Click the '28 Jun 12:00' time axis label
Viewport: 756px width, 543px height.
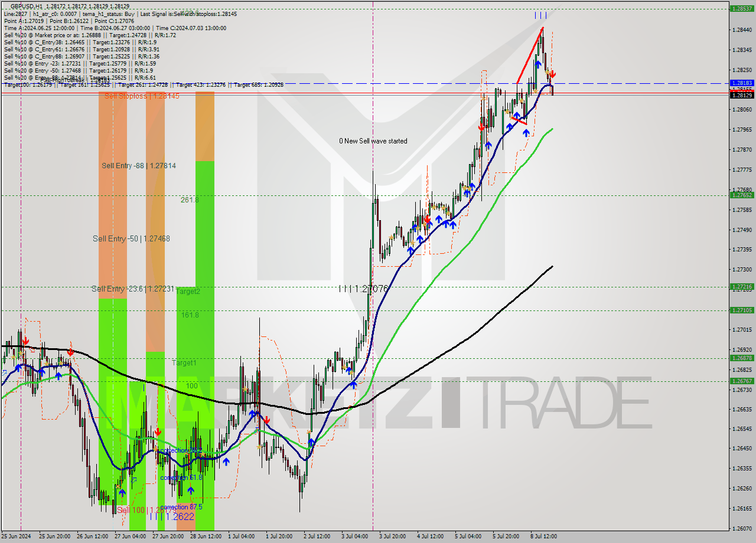206,537
